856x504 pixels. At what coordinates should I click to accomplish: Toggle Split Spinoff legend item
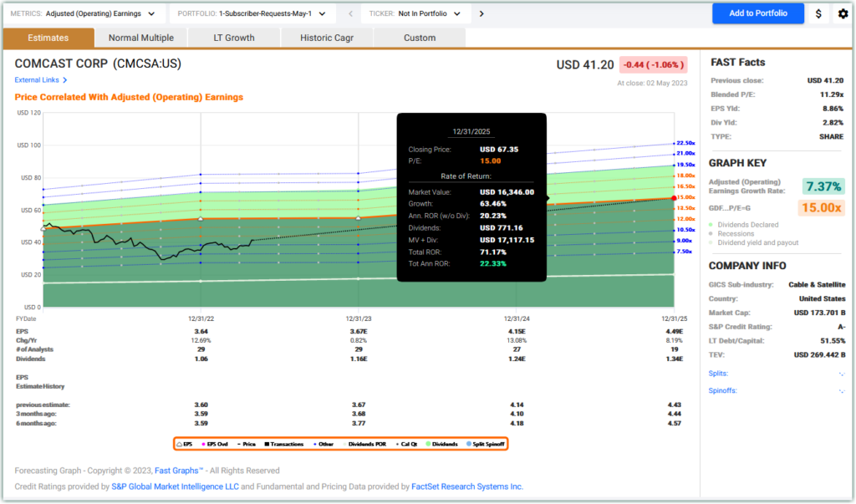[486, 444]
